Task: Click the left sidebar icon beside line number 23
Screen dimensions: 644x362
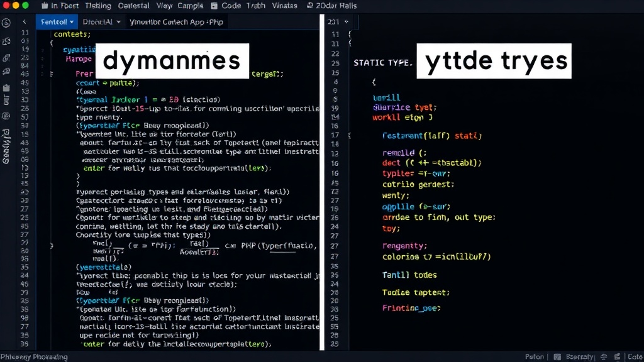Action: pos(6,58)
